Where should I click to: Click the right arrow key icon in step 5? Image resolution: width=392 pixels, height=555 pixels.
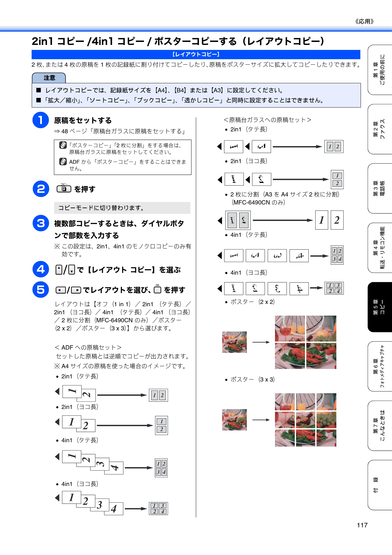tap(76, 290)
